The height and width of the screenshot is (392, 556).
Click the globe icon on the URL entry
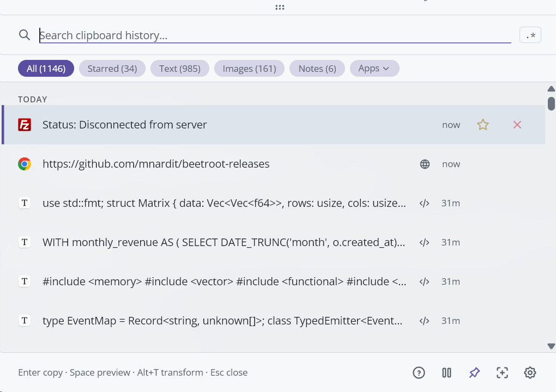[425, 164]
